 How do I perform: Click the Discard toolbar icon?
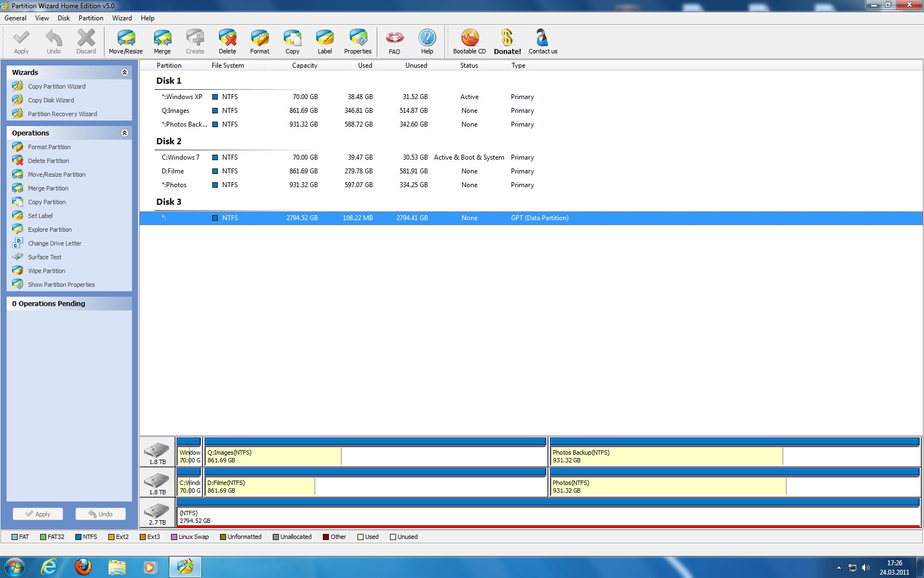pos(86,42)
